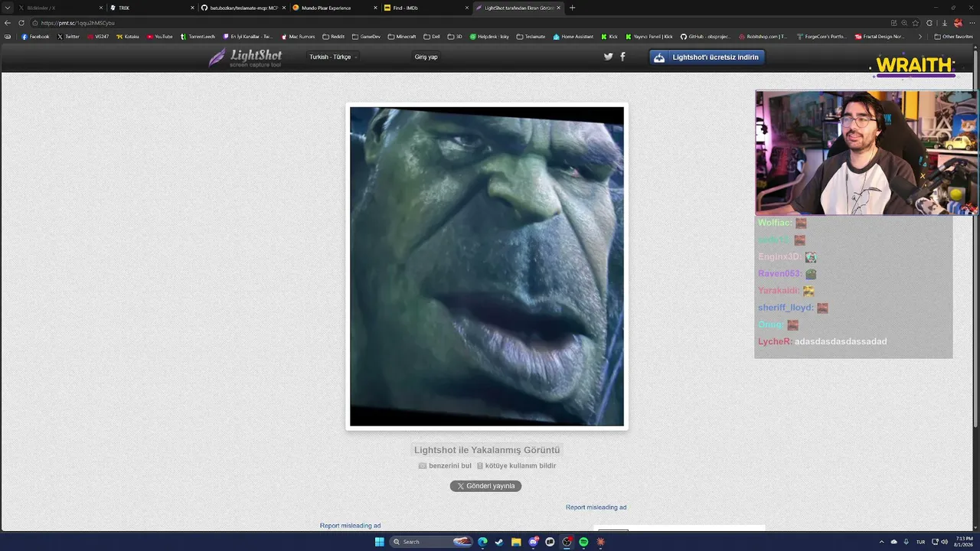Add this page to favorites with star icon
Image resolution: width=980 pixels, height=551 pixels.
point(916,23)
